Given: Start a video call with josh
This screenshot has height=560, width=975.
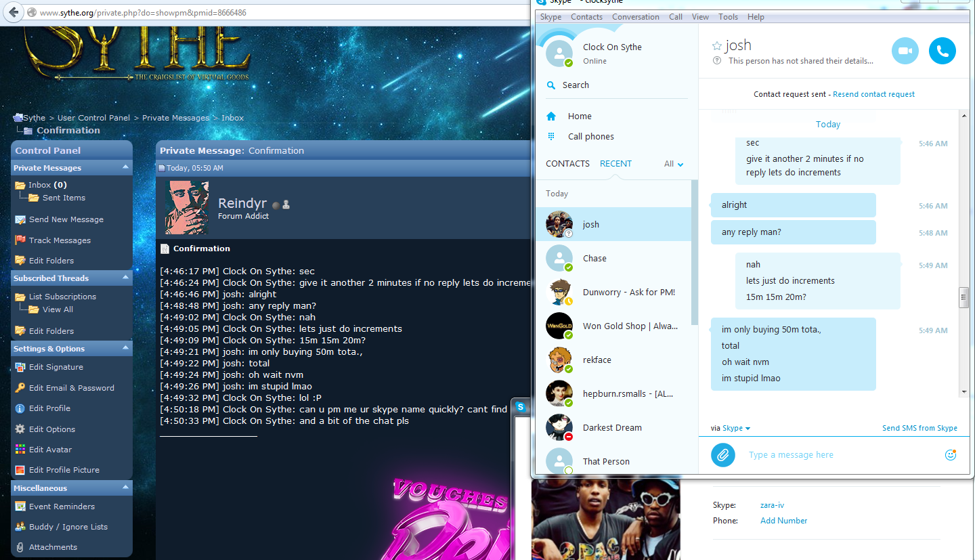Looking at the screenshot, I should [x=905, y=51].
